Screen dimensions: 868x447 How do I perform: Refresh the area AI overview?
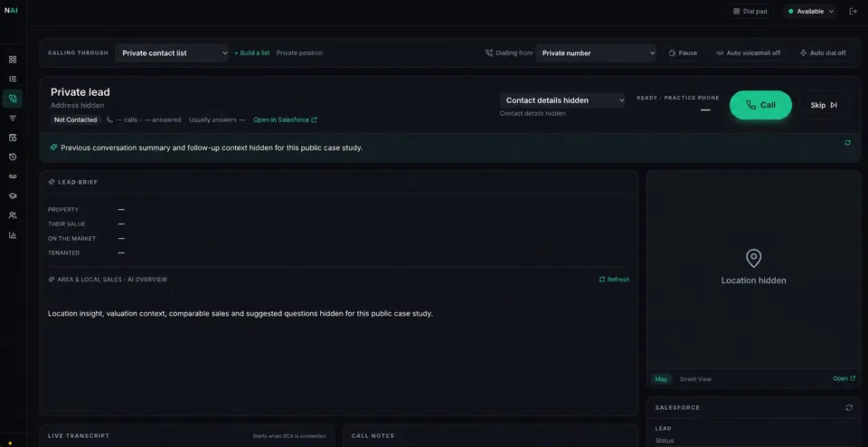point(614,280)
